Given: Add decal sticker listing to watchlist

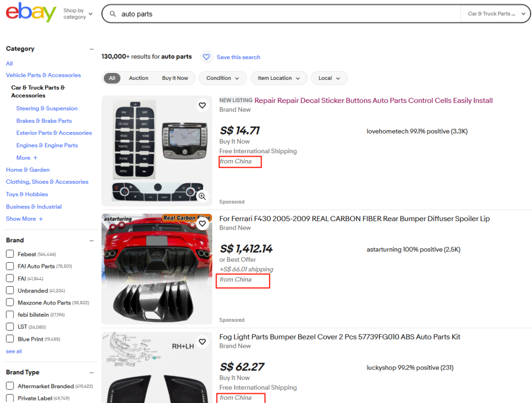Looking at the screenshot, I should click(202, 105).
